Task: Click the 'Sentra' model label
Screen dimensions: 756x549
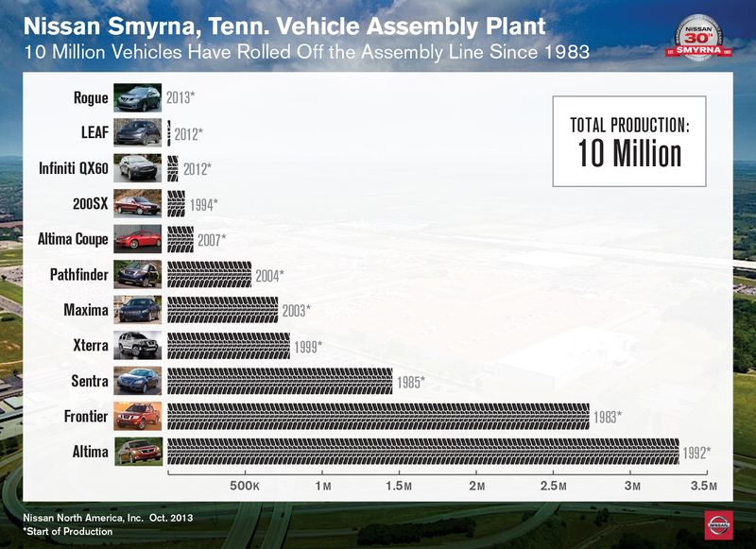Action: tap(90, 381)
